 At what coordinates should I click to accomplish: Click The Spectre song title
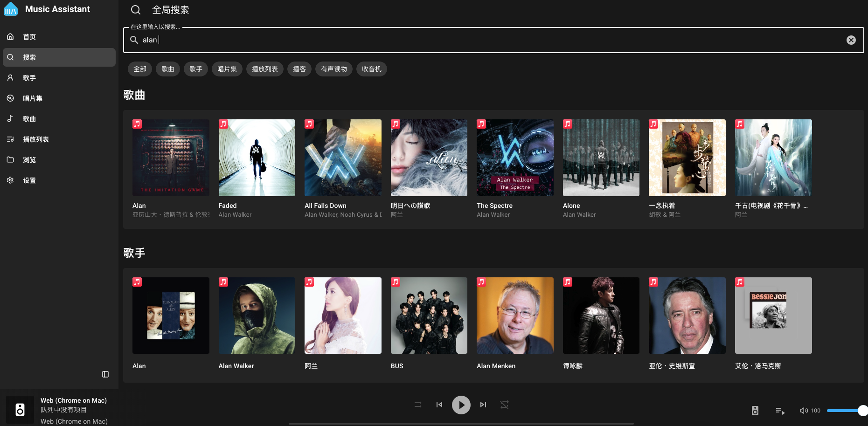coord(494,206)
